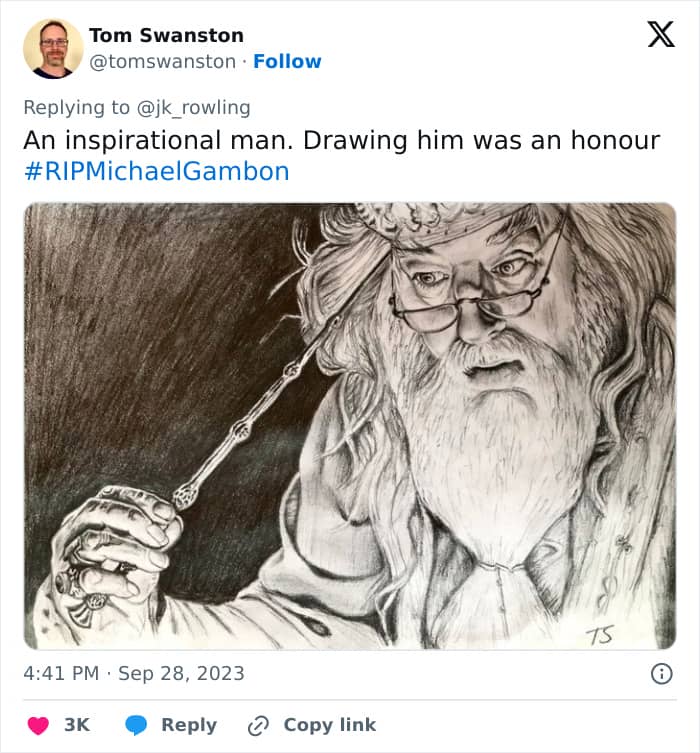Image resolution: width=700 pixels, height=753 pixels.
Task: Click the Tom Swanston display name
Action: coord(167,36)
